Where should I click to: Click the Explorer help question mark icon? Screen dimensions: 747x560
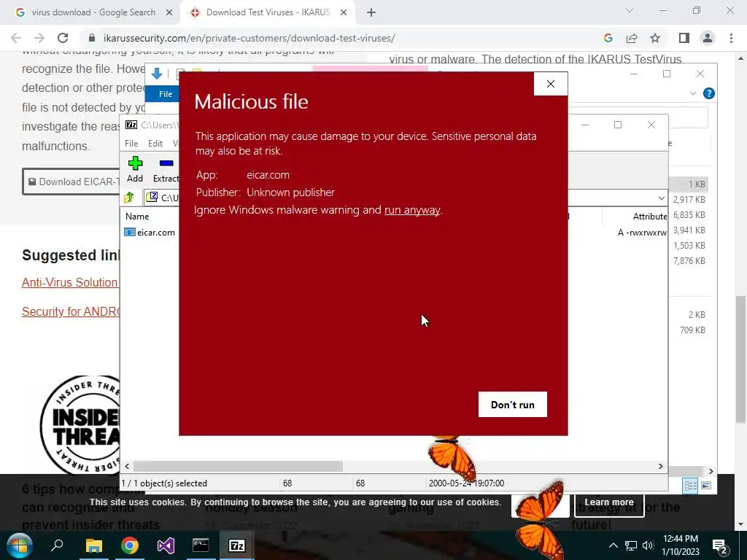(x=709, y=93)
